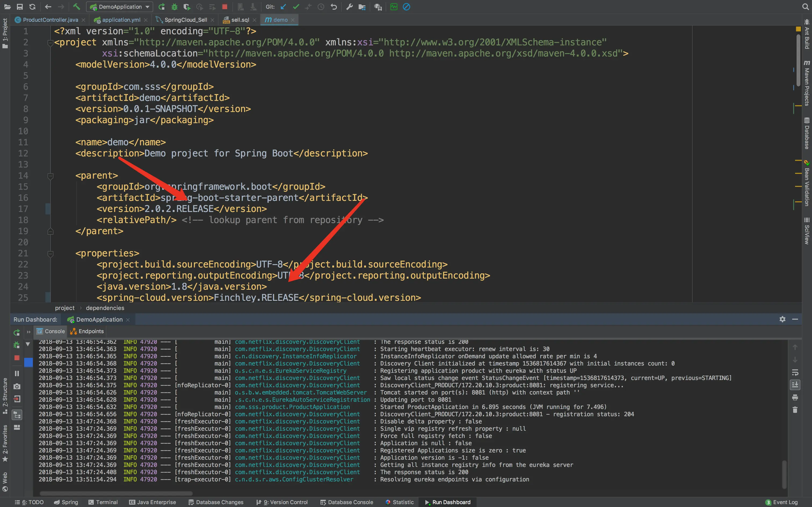Screen dimensions: 812x507
Task: Open Project Structure folder icon in toolbar
Action: click(362, 7)
